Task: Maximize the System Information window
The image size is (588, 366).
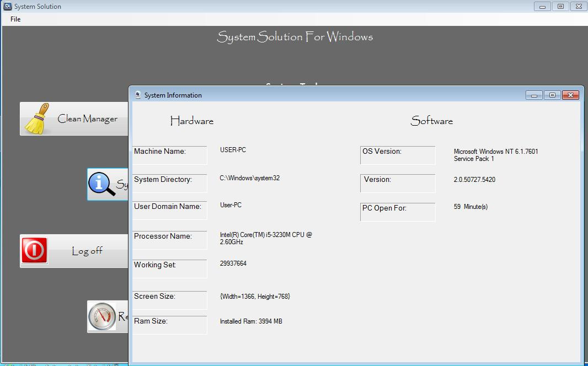Action: (552, 95)
